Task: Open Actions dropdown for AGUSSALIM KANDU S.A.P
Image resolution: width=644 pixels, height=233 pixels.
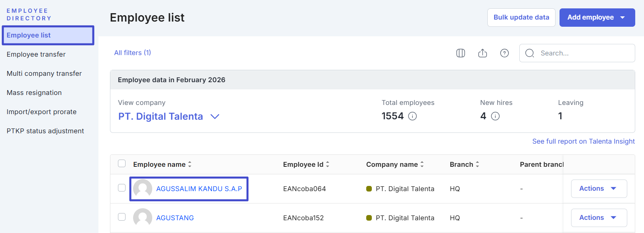Action: [x=599, y=189]
